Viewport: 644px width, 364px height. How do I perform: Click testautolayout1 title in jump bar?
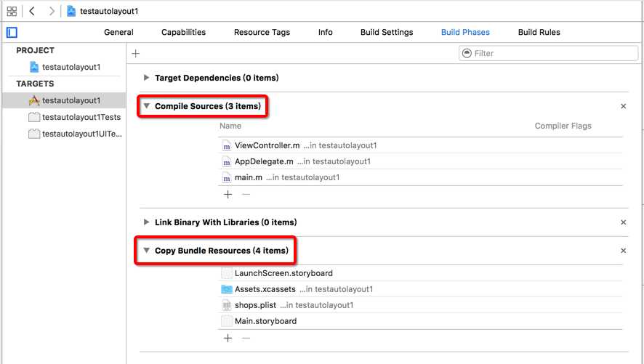pyautogui.click(x=109, y=11)
